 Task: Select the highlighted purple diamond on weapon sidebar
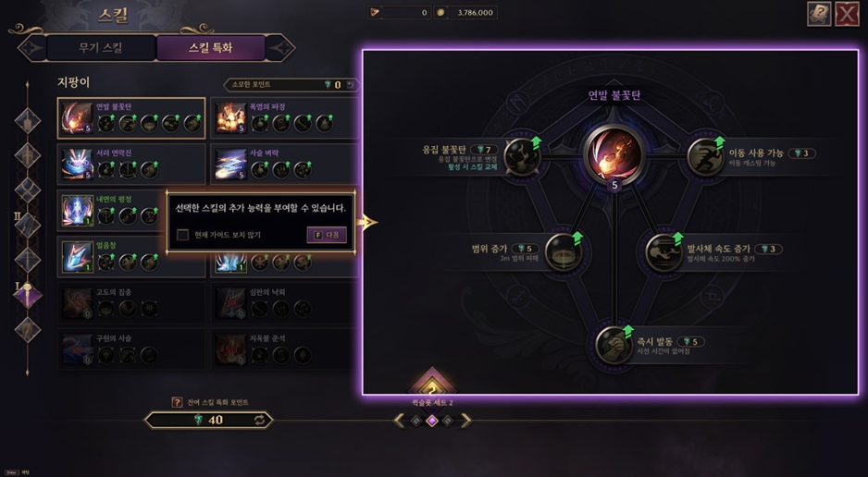click(x=28, y=296)
